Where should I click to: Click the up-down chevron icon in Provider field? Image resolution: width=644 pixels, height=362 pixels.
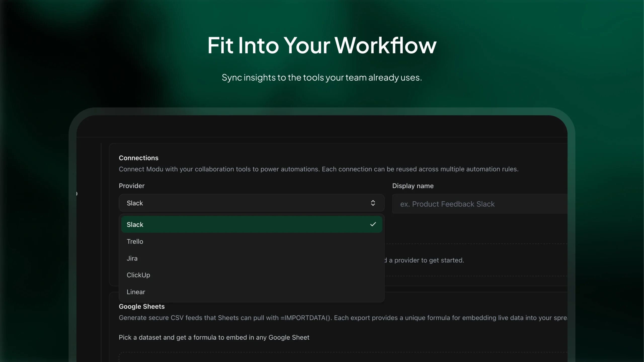pyautogui.click(x=373, y=203)
